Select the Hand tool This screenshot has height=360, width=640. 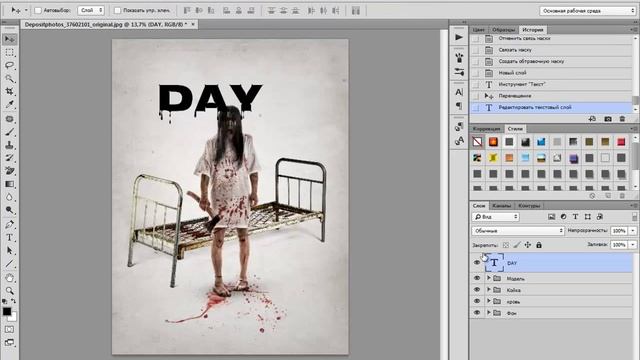tap(9, 278)
